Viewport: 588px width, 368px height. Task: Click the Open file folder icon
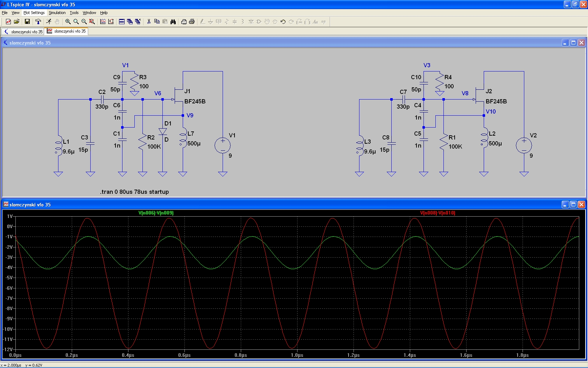(16, 22)
